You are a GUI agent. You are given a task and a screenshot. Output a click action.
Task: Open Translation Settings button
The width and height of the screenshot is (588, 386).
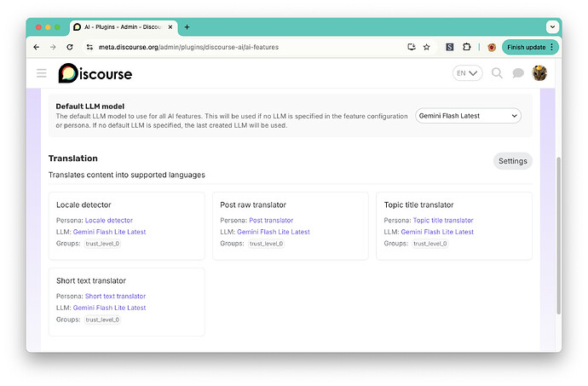tap(513, 161)
